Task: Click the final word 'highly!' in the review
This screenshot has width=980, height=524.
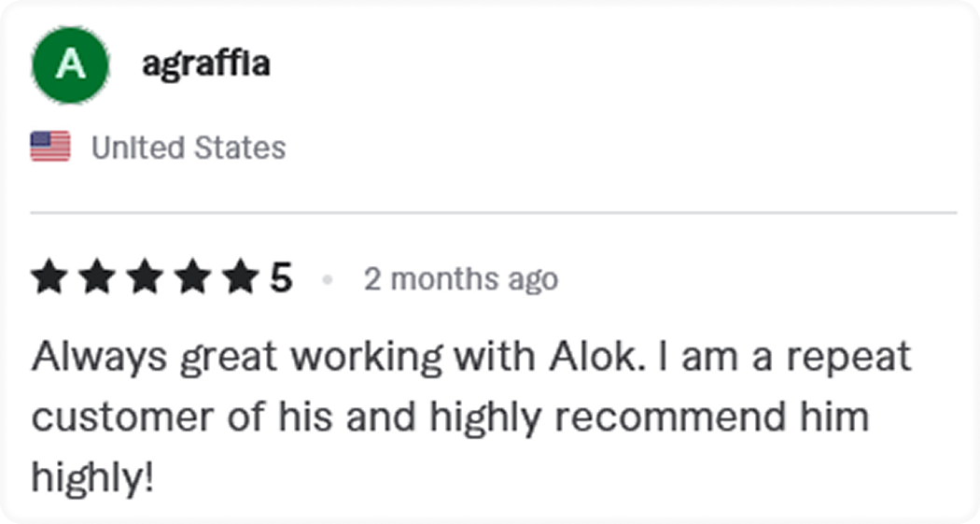Action: [91, 478]
